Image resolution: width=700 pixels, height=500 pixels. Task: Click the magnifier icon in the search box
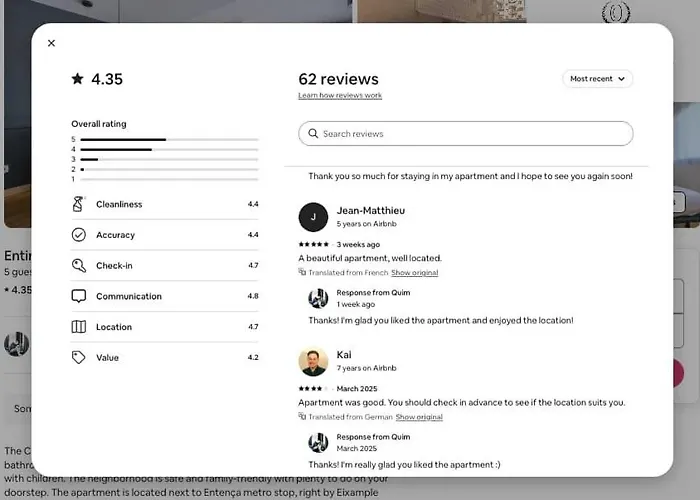(313, 133)
